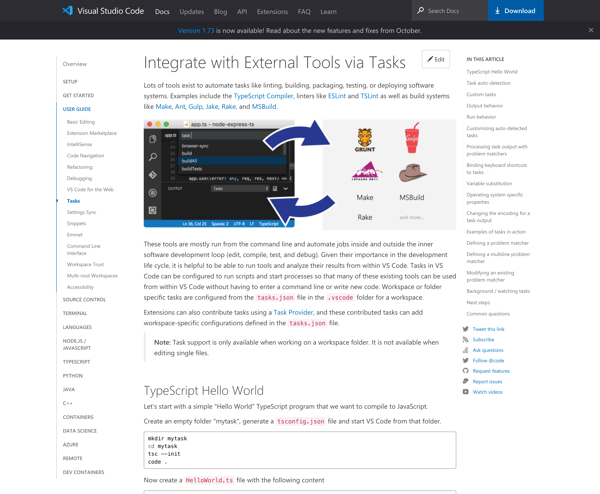Jump to Variable substitution section

pyautogui.click(x=489, y=184)
